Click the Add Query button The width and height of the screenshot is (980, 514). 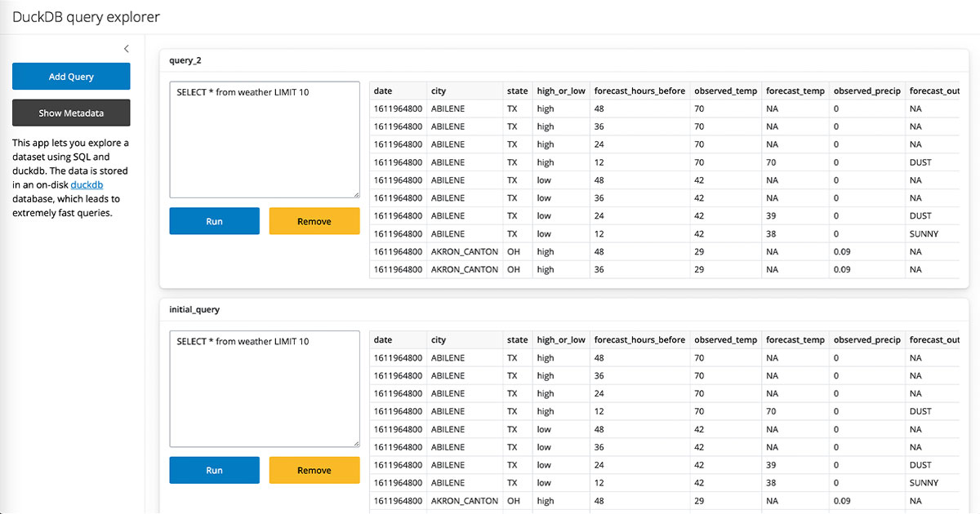71,77
